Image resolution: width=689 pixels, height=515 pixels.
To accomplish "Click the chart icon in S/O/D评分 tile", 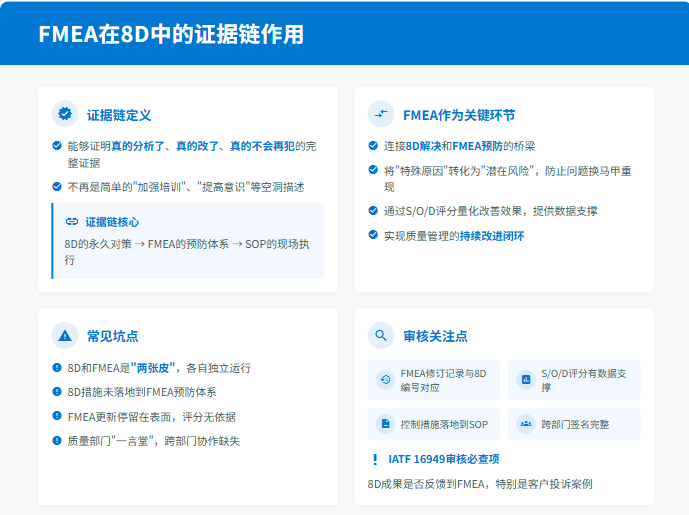I will point(525,380).
